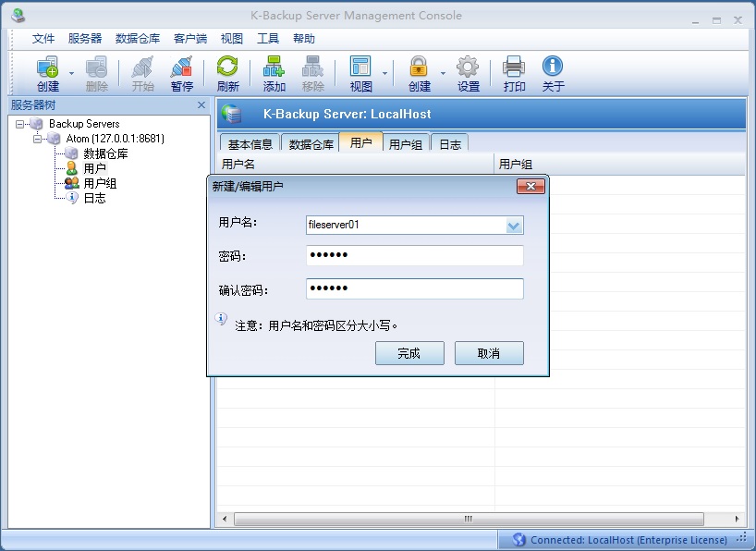Click the greyed 删除 toolbar icon
Viewport: 756px width, 551px height.
pyautogui.click(x=96, y=73)
